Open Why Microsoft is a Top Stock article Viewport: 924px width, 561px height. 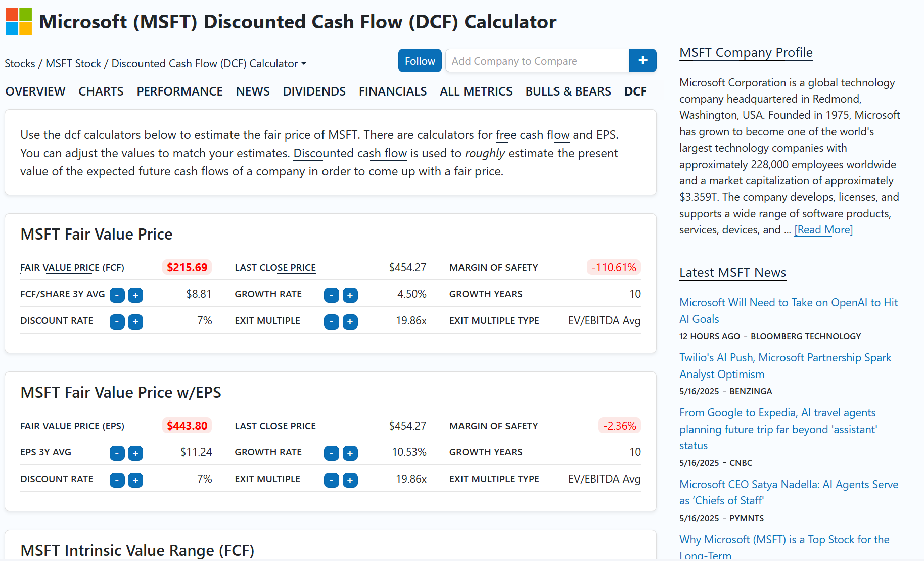[784, 547]
